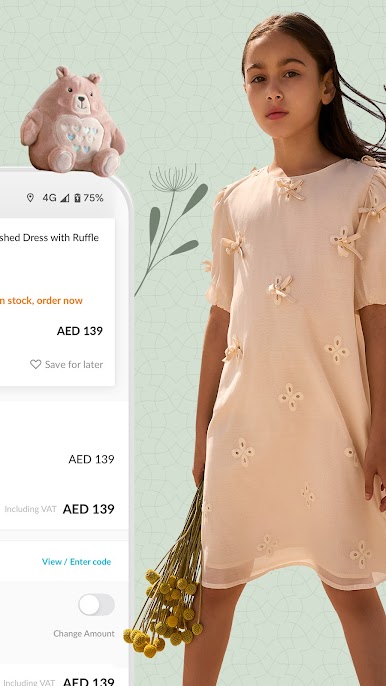386x686 pixels.
Task: Tap the location pin status icon
Action: (30, 198)
